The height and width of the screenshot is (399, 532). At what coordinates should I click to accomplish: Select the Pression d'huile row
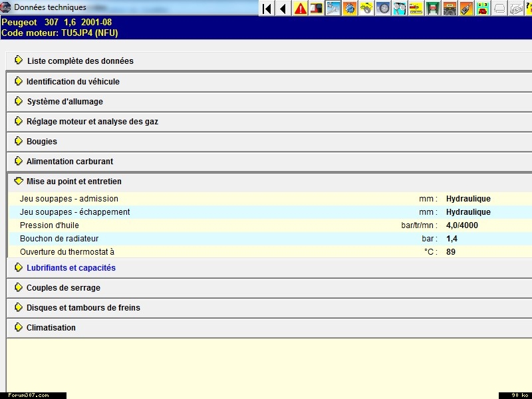pos(270,225)
